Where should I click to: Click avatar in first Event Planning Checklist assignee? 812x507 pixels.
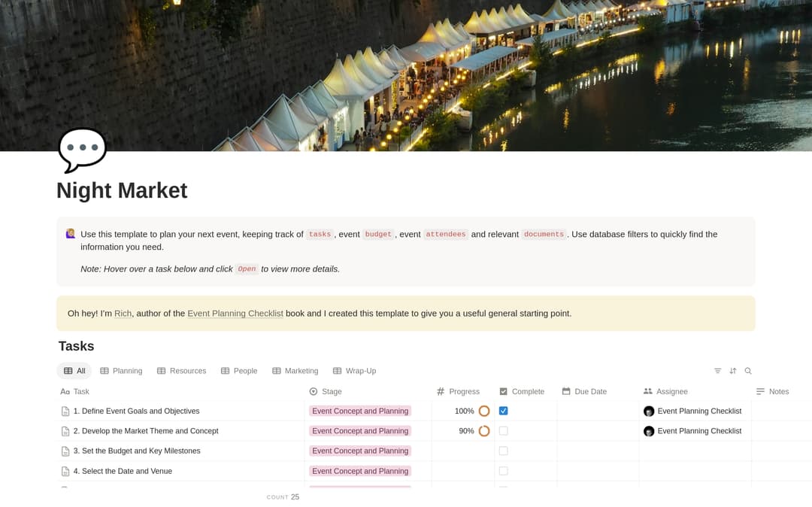[649, 411]
